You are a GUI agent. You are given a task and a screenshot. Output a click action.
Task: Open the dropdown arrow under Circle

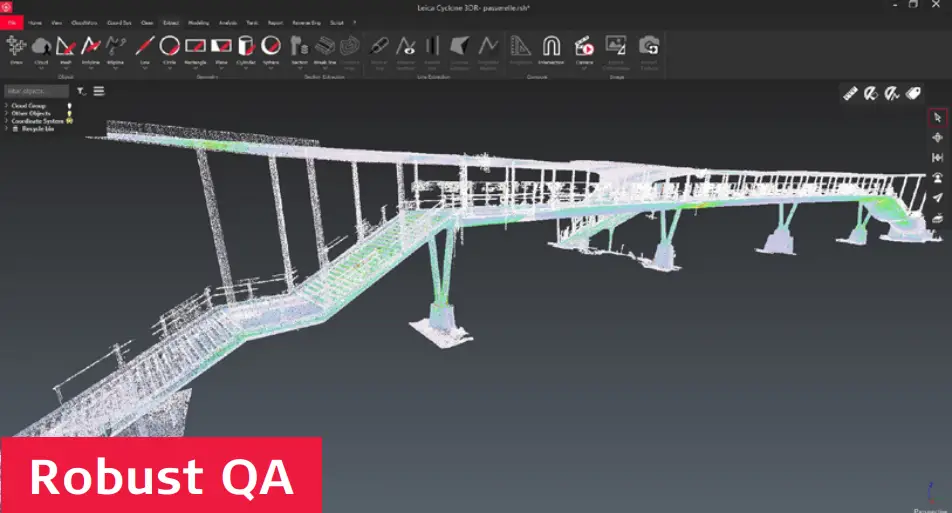point(169,68)
